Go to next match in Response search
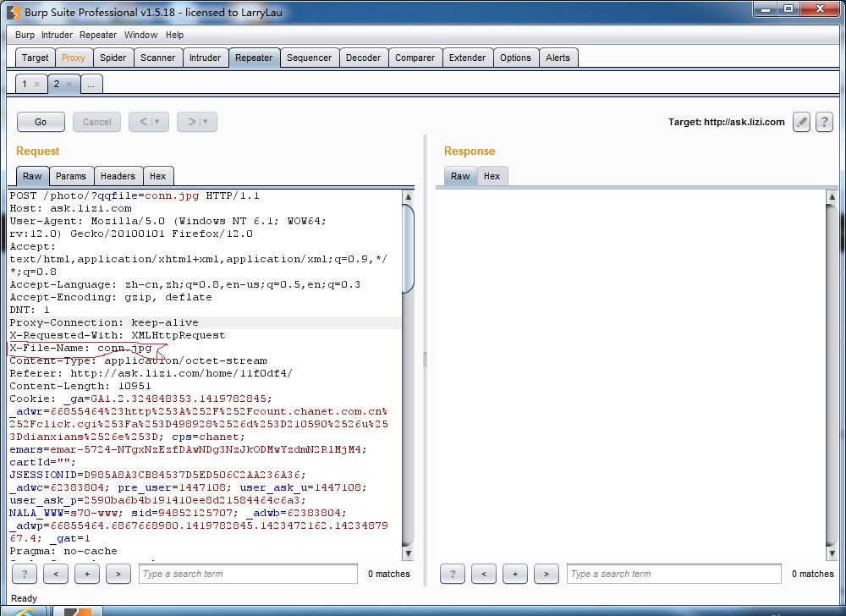Viewport: 846px width, 616px height. tap(547, 574)
